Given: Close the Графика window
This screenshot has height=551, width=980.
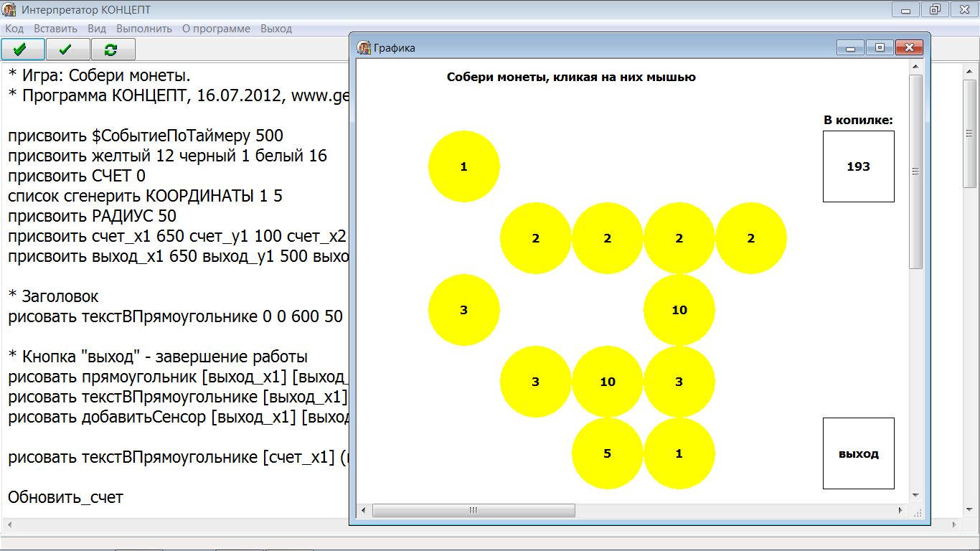Looking at the screenshot, I should point(909,47).
